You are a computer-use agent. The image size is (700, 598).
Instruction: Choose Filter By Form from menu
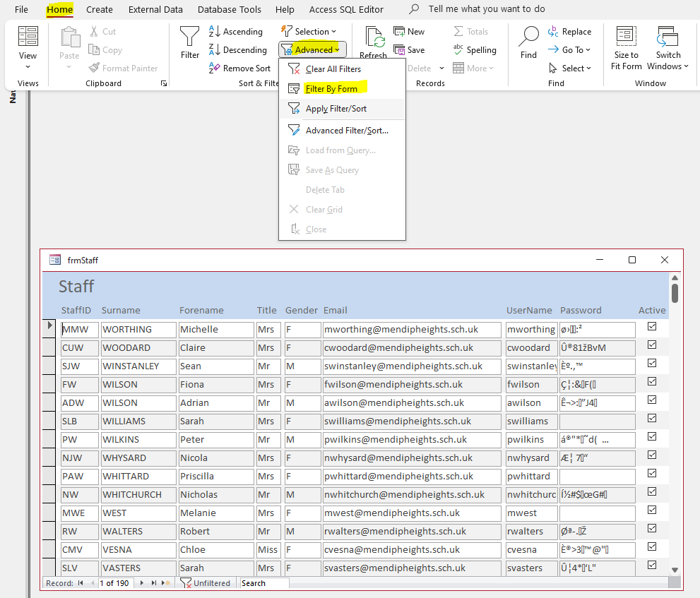(342, 88)
